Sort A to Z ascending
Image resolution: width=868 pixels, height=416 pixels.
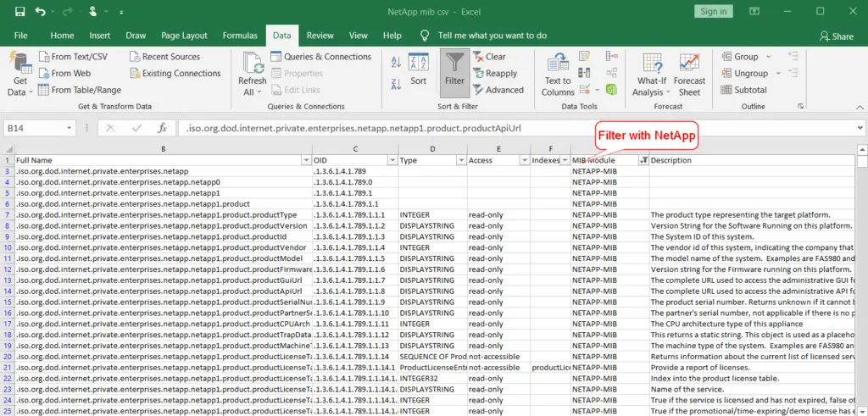[397, 62]
